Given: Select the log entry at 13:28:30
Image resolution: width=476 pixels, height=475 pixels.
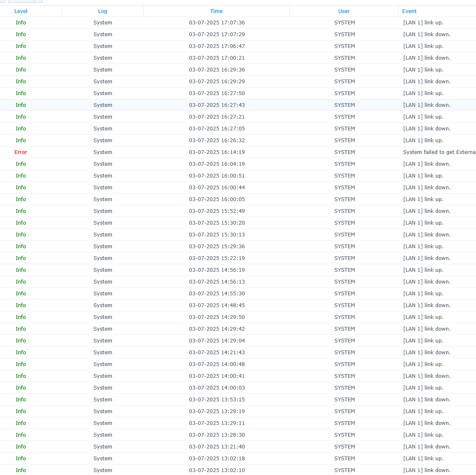Looking at the screenshot, I should coord(217,435).
